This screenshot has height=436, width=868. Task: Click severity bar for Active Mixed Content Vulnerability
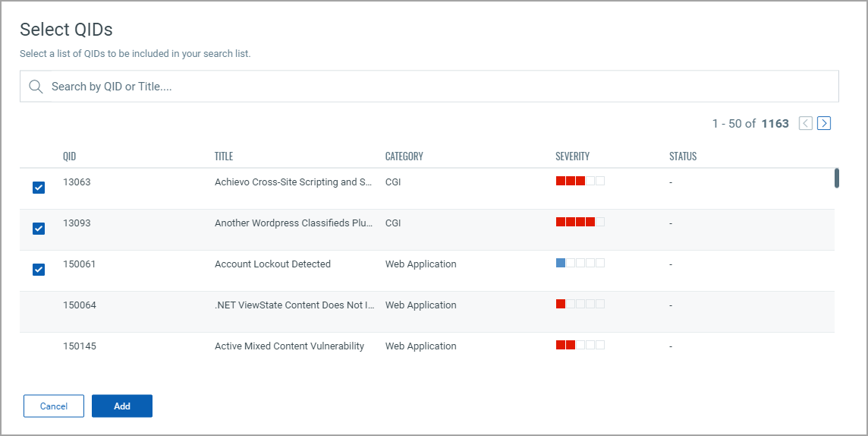[x=580, y=345]
